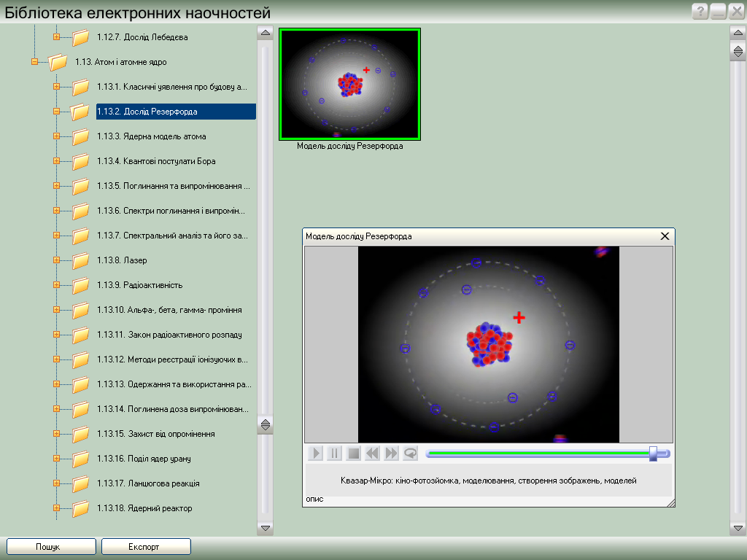This screenshot has width=747, height=560.
Task: Click folder icon of 1.13.13 Одержання та використання
Action: coord(80,384)
